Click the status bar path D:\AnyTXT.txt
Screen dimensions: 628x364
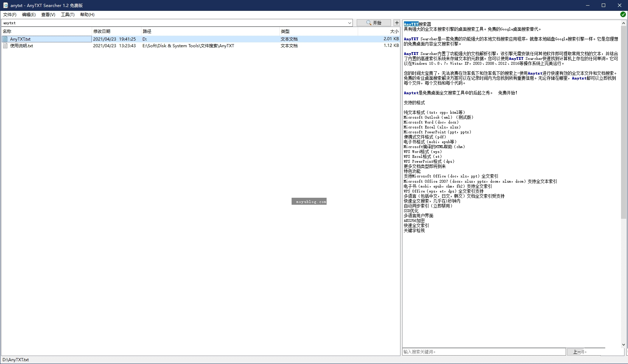click(16, 360)
